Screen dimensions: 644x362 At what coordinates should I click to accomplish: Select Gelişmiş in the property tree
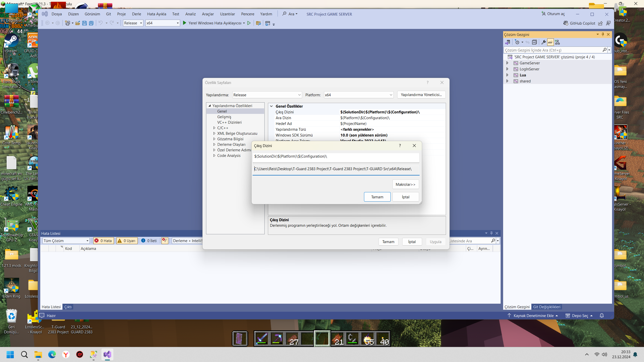point(224,117)
